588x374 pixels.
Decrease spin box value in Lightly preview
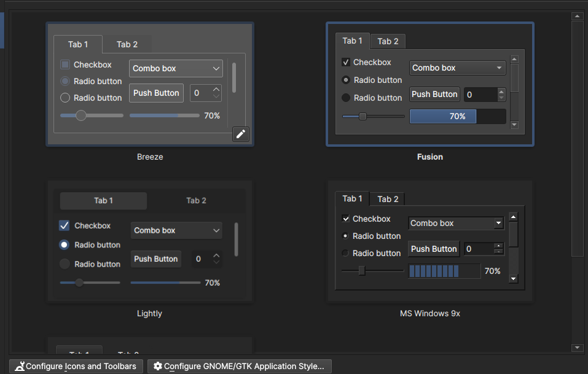coord(216,262)
